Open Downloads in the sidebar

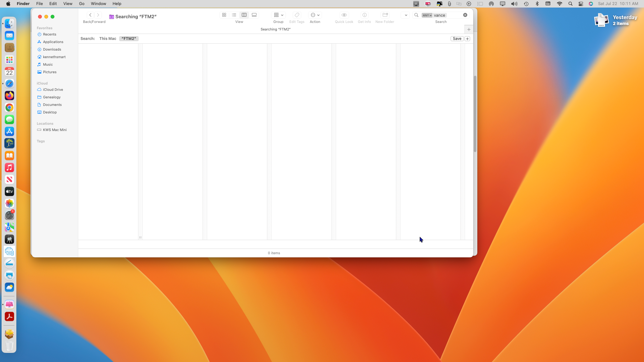pos(52,49)
